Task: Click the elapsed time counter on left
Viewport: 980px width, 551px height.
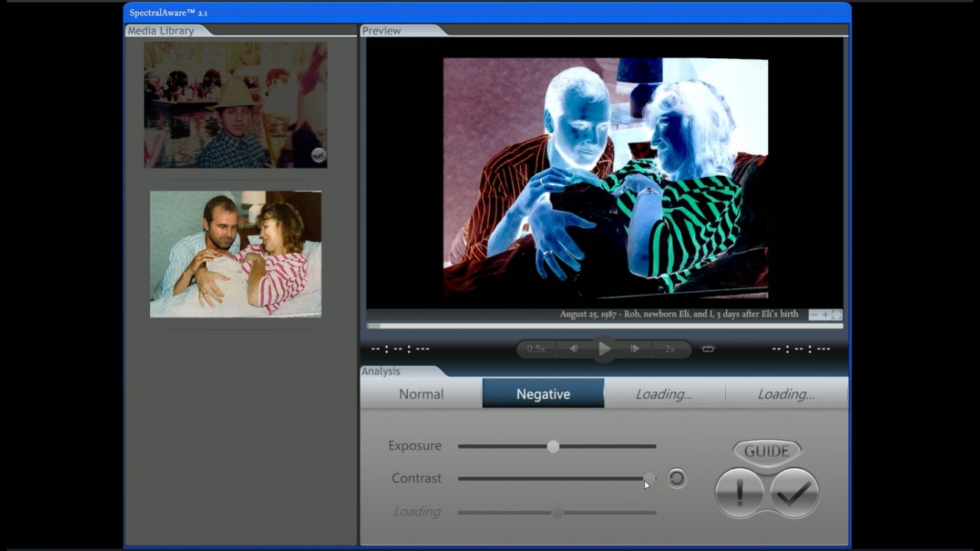Action: 400,349
